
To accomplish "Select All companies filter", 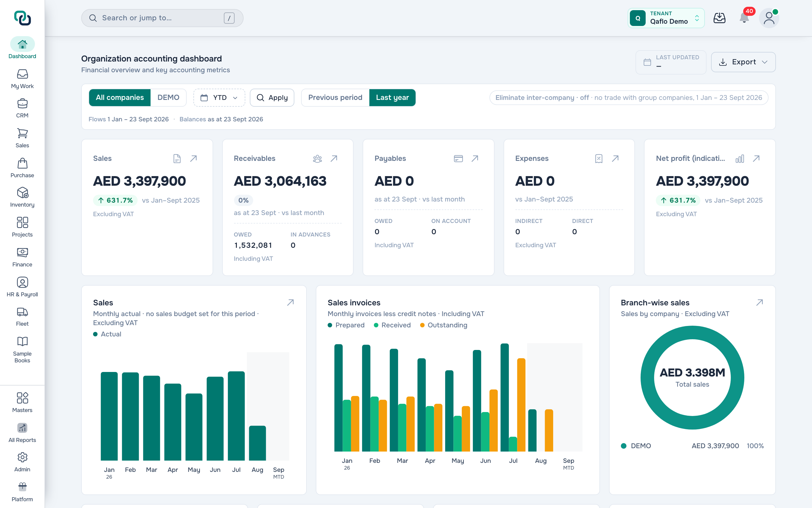I will click(120, 97).
